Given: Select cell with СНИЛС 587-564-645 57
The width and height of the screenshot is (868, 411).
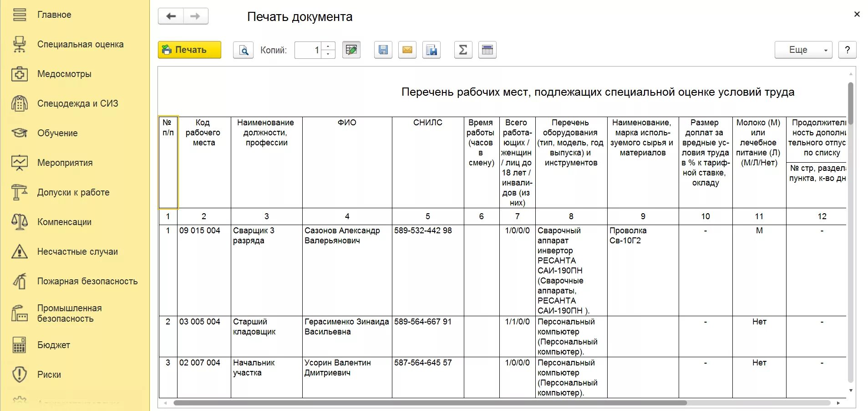Looking at the screenshot, I should (x=428, y=377).
